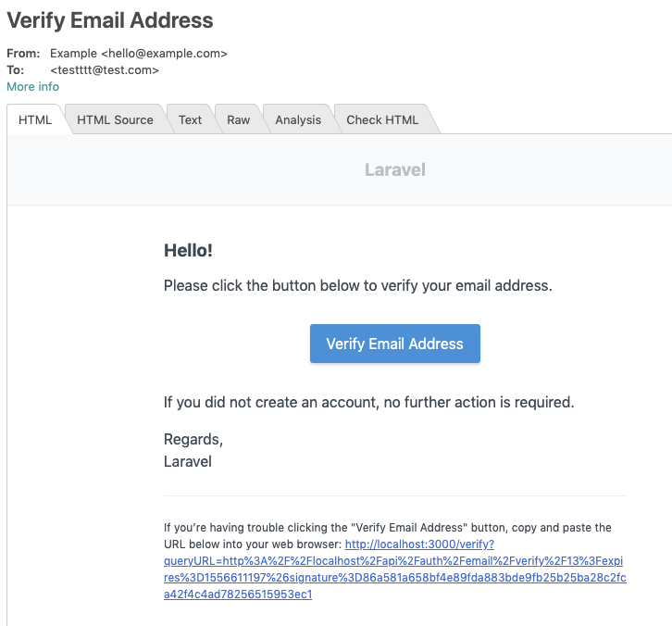Switch to the Check HTML tab

pyautogui.click(x=382, y=119)
